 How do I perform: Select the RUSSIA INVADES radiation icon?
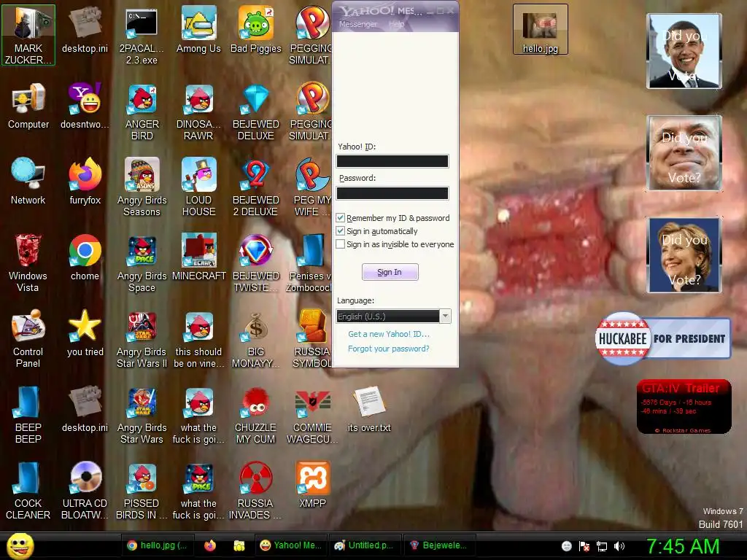click(256, 491)
